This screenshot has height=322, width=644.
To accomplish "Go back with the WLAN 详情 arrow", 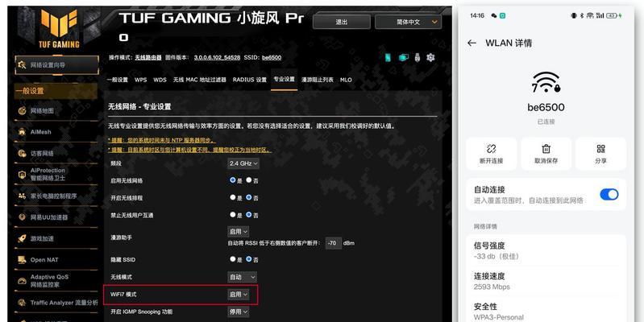I will (472, 43).
